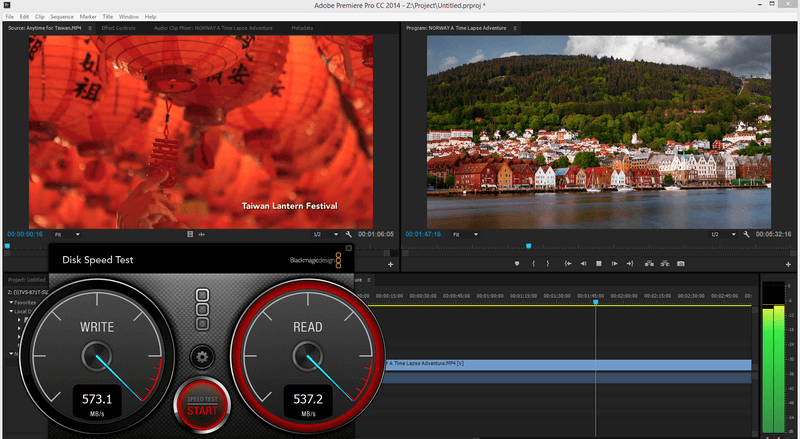Open Source monitor Fit zoom dropdown
This screenshot has height=439, width=800.
pos(67,234)
